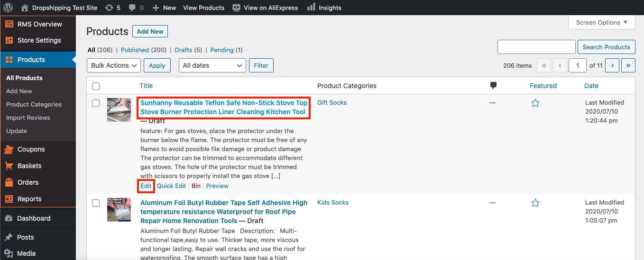The width and height of the screenshot is (644, 260).
Task: Click the Products sidebar menu icon
Action: 9,60
